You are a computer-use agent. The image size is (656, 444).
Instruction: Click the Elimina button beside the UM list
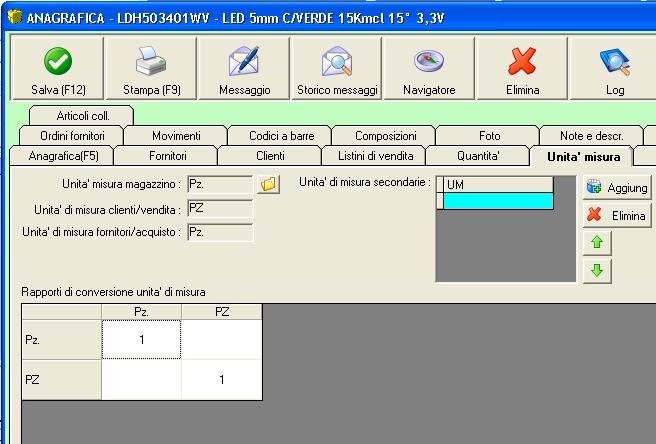[x=618, y=216]
